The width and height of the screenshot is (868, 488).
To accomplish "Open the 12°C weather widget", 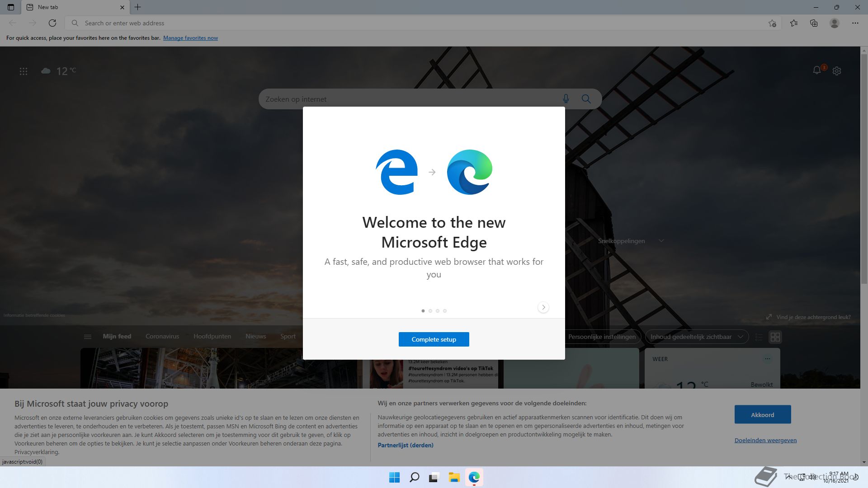I will [59, 71].
